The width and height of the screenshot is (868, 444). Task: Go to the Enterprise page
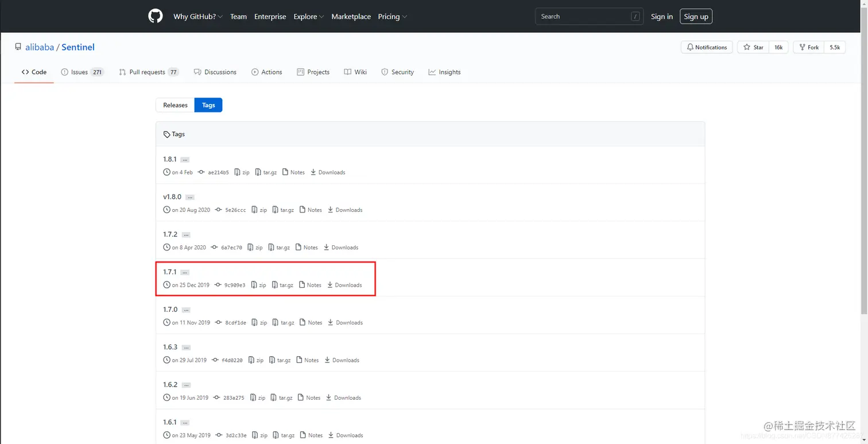[270, 17]
